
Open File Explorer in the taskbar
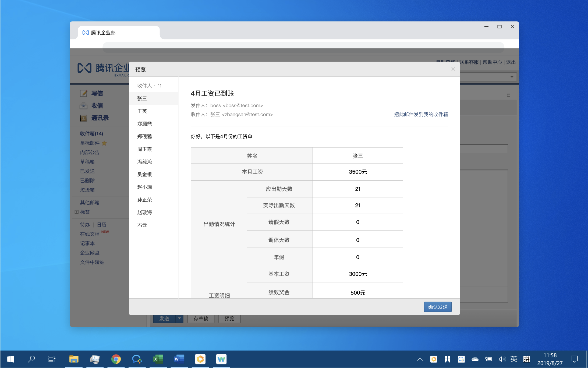74,359
